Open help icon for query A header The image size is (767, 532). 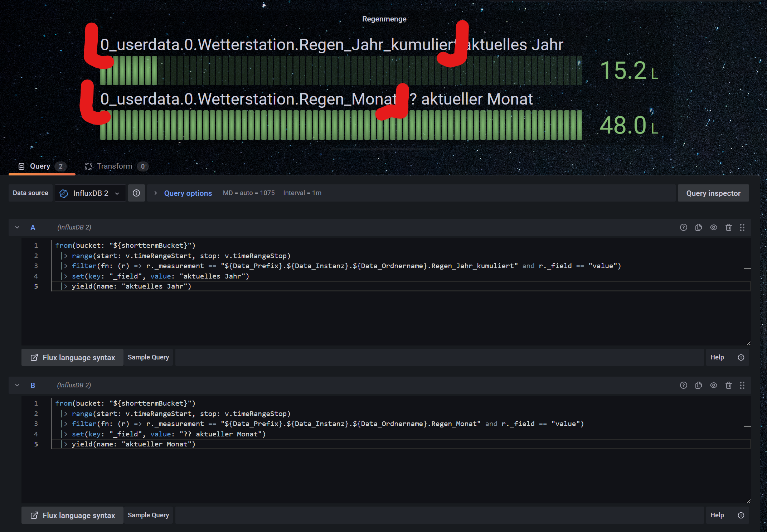pos(683,227)
